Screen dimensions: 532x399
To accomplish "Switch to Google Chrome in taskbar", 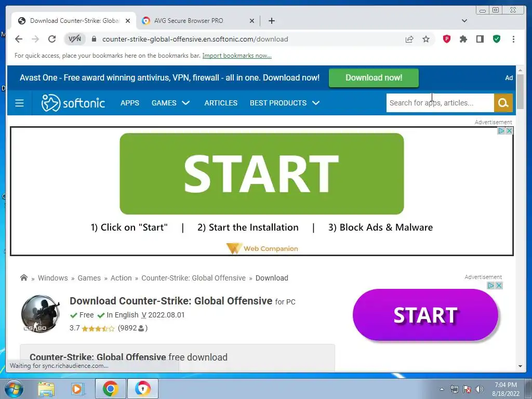I will [110, 389].
